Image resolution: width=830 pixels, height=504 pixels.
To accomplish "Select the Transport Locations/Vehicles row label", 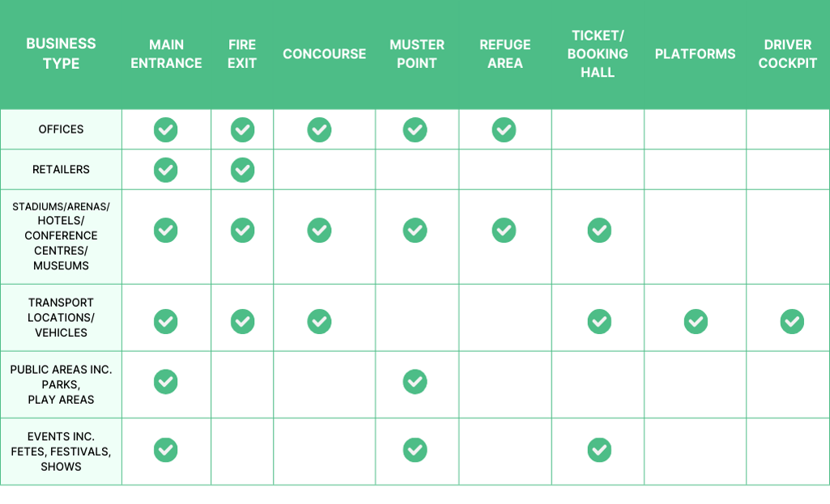I will [61, 317].
